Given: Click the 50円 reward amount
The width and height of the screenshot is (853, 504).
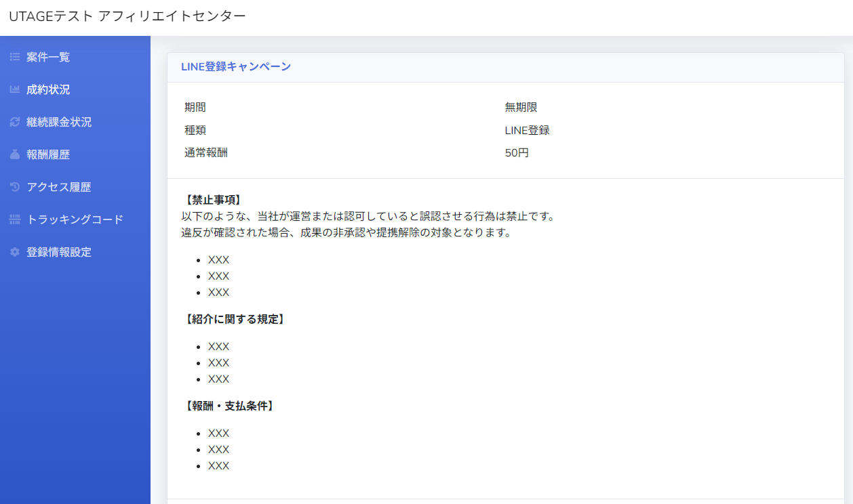Looking at the screenshot, I should pyautogui.click(x=517, y=153).
